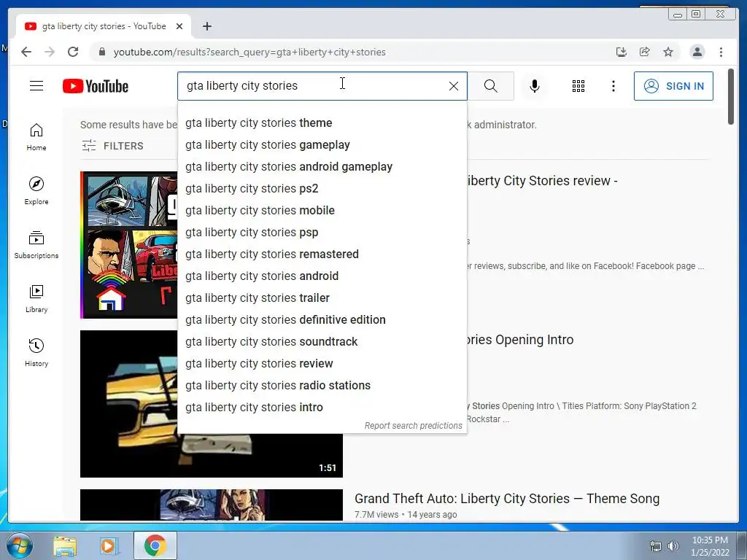Pick suggestion 'gta liberty city stories mobile'
Viewport: 747px width, 560px height.
pos(322,211)
